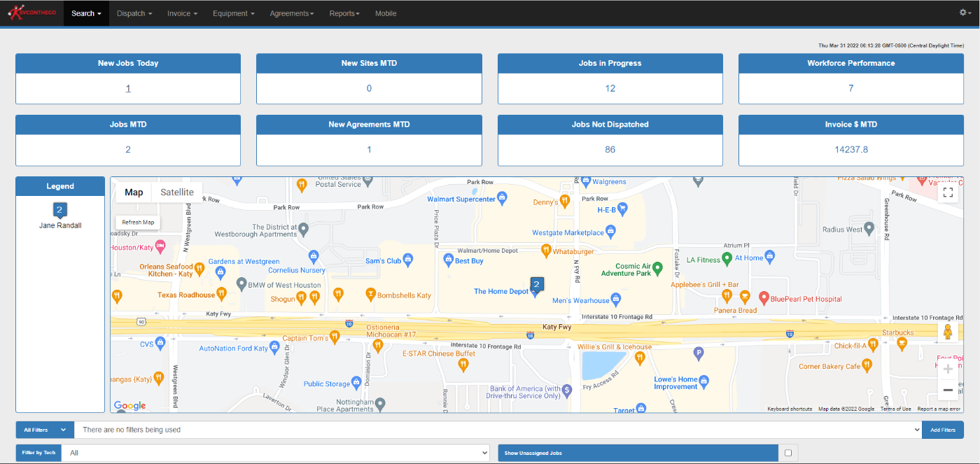Open the Search menu
The height and width of the screenshot is (464, 980).
click(x=86, y=13)
